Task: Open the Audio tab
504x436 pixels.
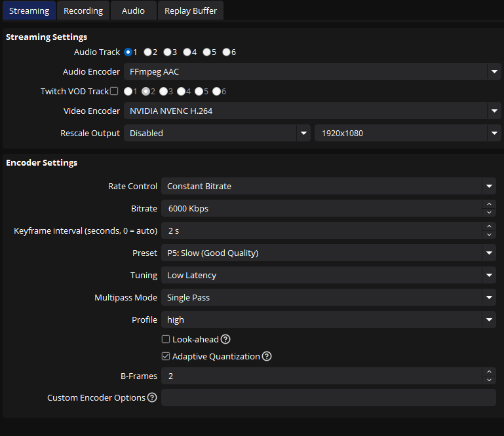Action: (134, 10)
